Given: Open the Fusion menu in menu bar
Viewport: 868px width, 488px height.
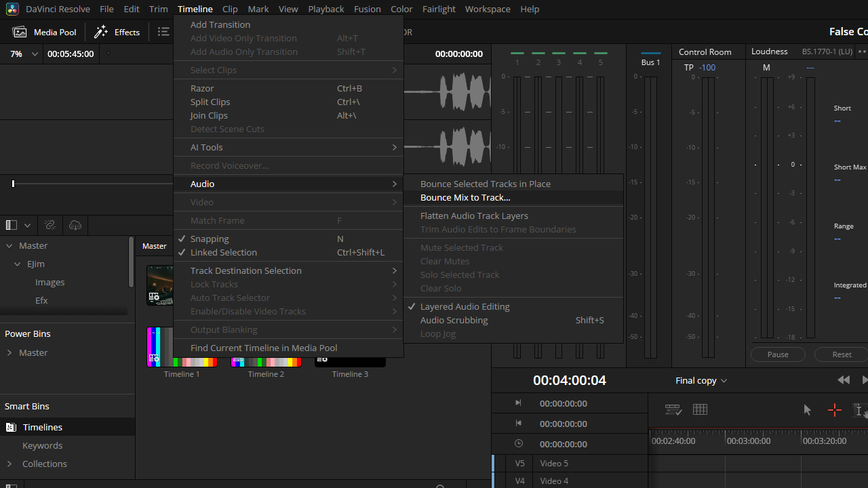Looking at the screenshot, I should point(368,9).
